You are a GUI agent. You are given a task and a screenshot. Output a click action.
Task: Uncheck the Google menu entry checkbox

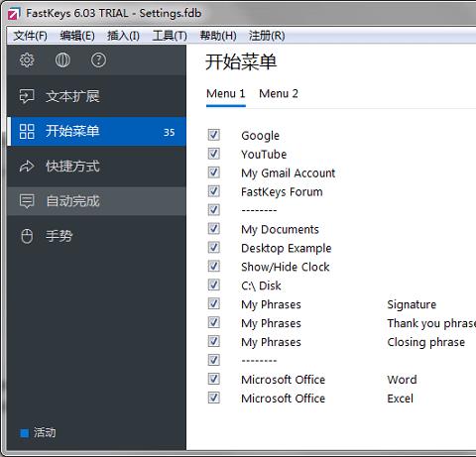214,135
